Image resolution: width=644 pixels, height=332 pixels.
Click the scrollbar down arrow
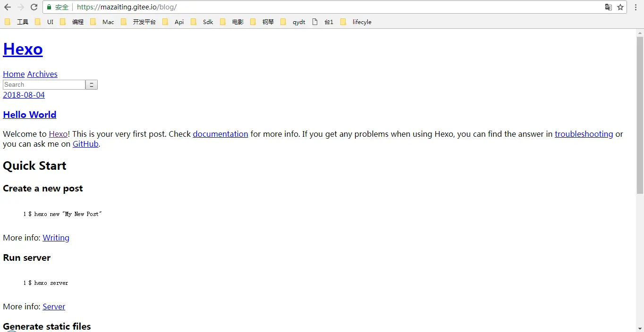coord(640,328)
